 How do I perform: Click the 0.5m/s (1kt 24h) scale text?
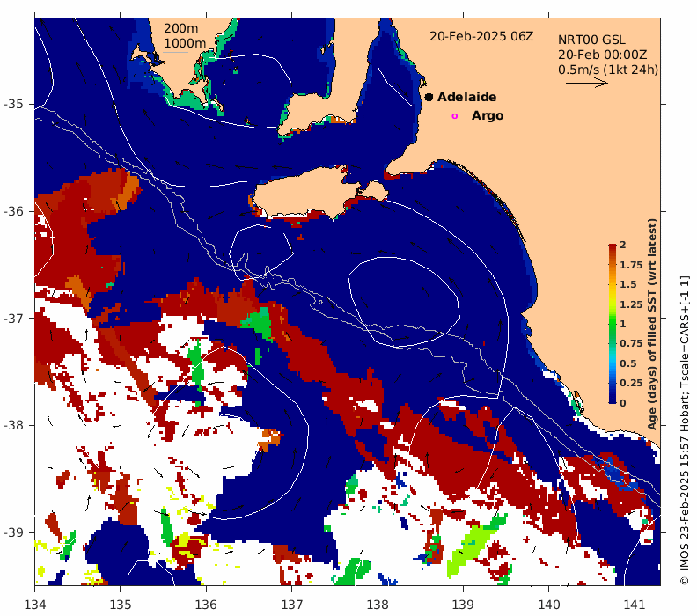click(608, 69)
